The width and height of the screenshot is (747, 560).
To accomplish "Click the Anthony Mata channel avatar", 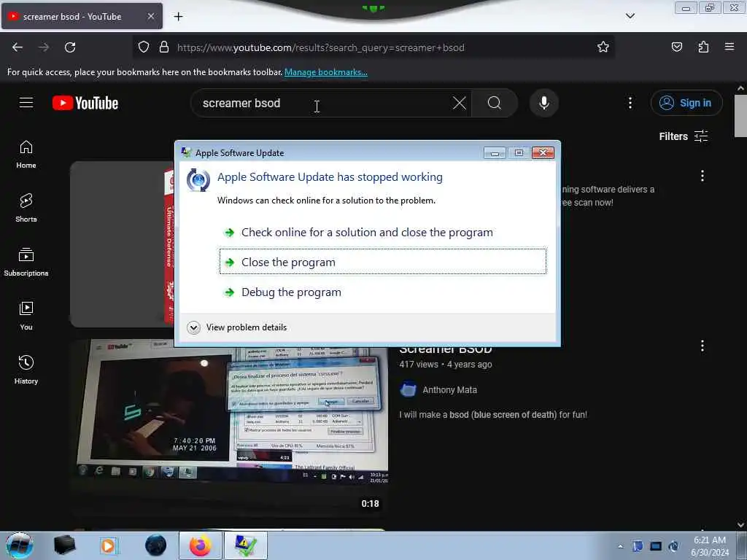I will [409, 389].
